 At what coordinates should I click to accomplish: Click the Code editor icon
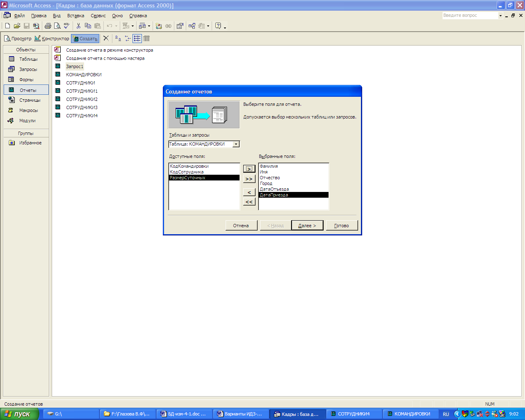click(159, 26)
